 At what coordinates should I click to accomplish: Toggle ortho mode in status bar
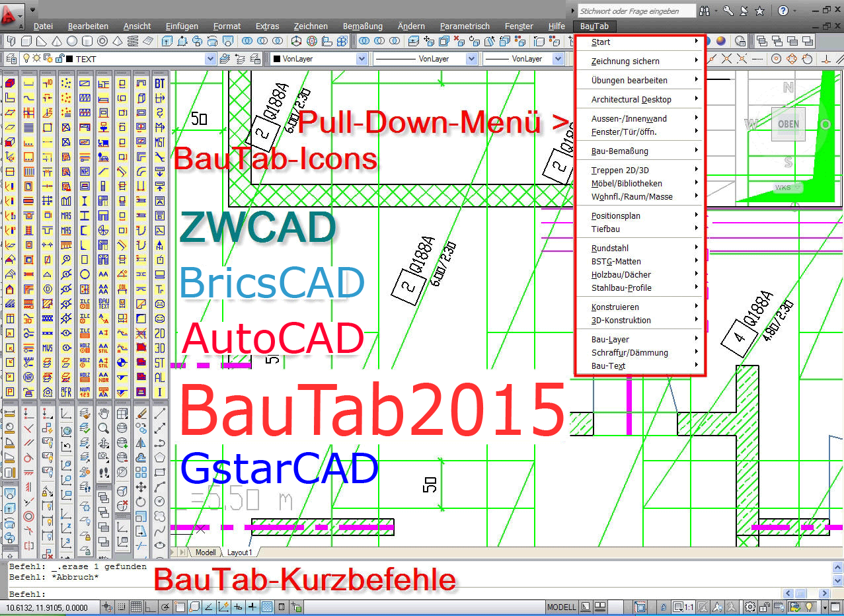[x=150, y=607]
